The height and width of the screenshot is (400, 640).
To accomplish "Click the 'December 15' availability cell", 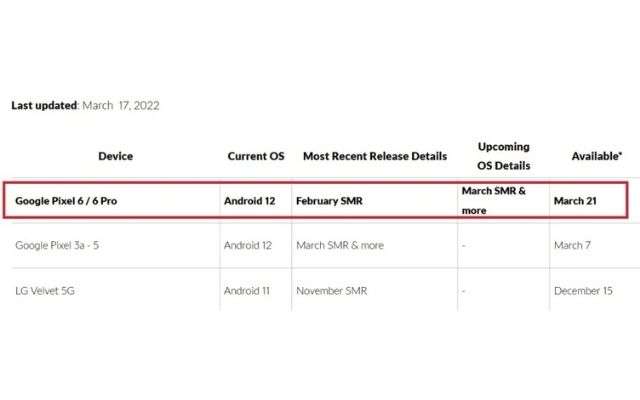I will pos(583,291).
